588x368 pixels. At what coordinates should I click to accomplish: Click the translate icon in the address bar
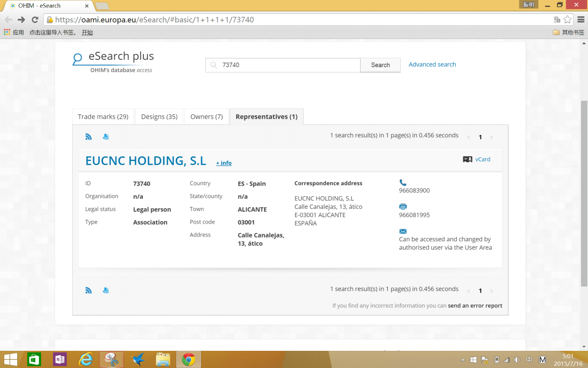pos(557,19)
